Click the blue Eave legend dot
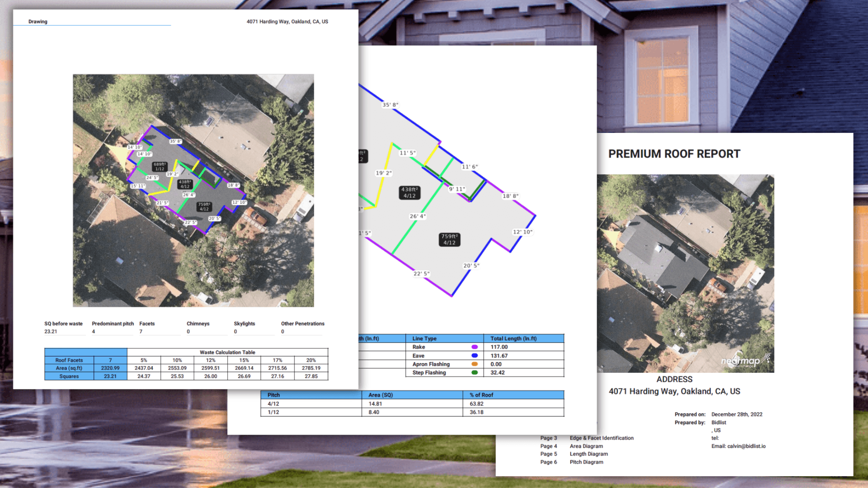868x488 pixels. [474, 356]
